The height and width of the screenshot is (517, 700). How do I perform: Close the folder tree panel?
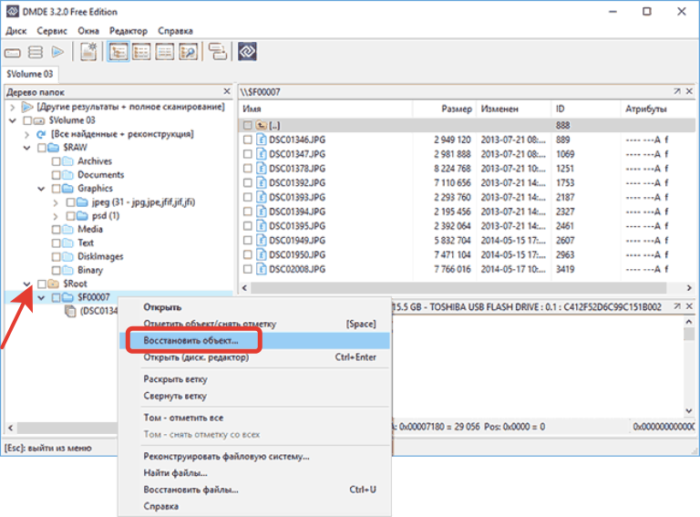click(227, 92)
